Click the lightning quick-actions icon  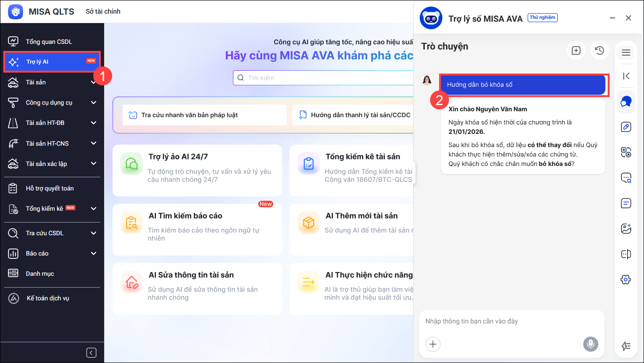pos(626,346)
